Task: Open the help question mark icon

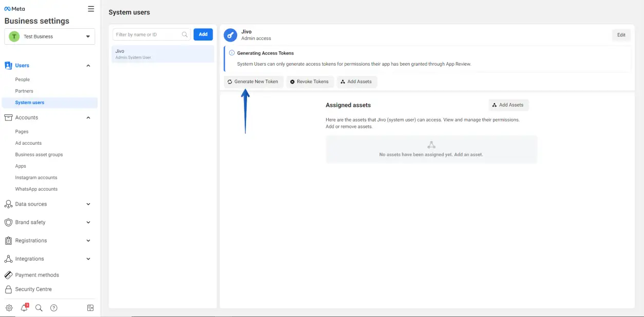Action: coord(54,308)
